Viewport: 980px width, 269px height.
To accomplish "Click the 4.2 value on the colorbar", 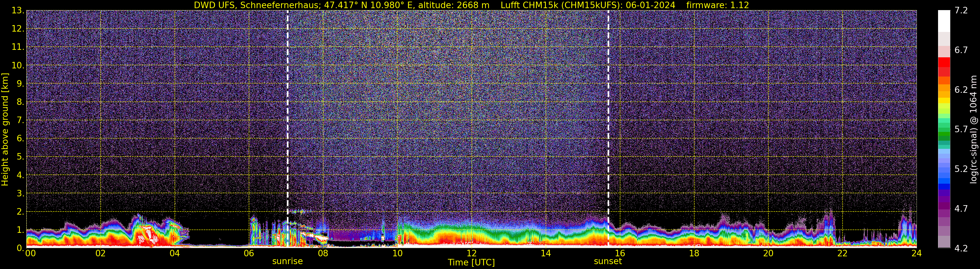I will click(x=961, y=248).
